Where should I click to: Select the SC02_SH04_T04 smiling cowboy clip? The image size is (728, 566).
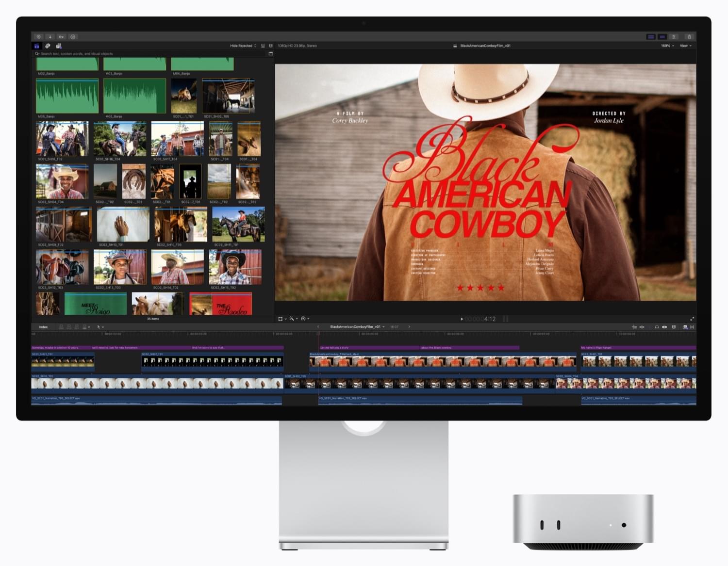tap(62, 181)
